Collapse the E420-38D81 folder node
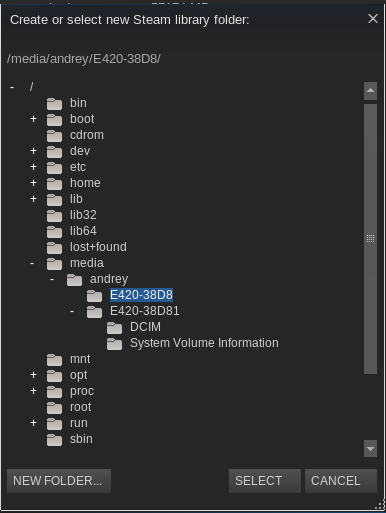 (72, 311)
